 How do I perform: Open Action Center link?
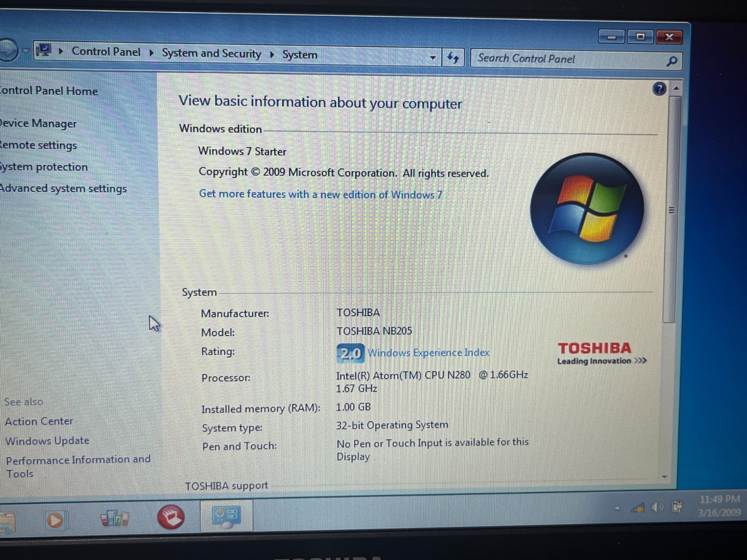39,421
